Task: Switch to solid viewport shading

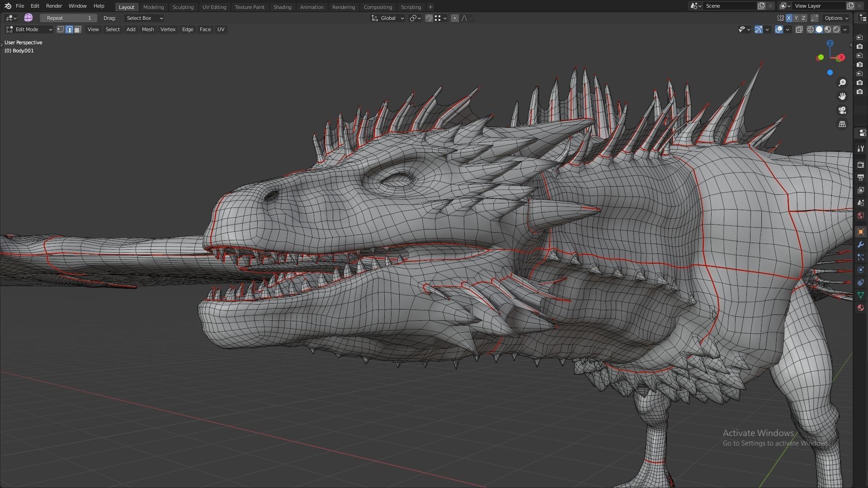Action: point(819,29)
